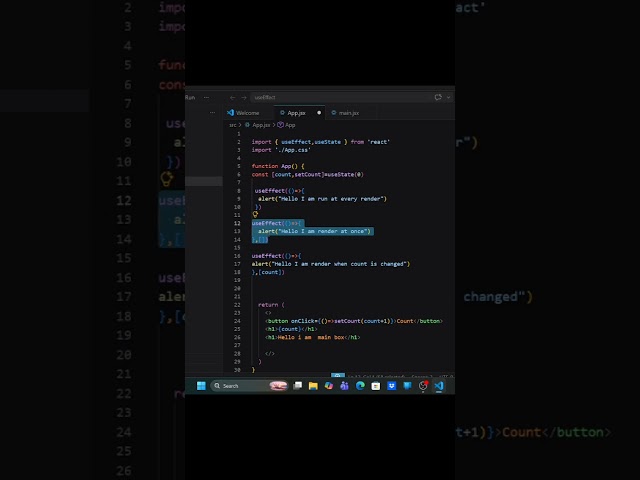Switch to the main.jsx tab
Image resolution: width=640 pixels, height=480 pixels.
pos(345,113)
